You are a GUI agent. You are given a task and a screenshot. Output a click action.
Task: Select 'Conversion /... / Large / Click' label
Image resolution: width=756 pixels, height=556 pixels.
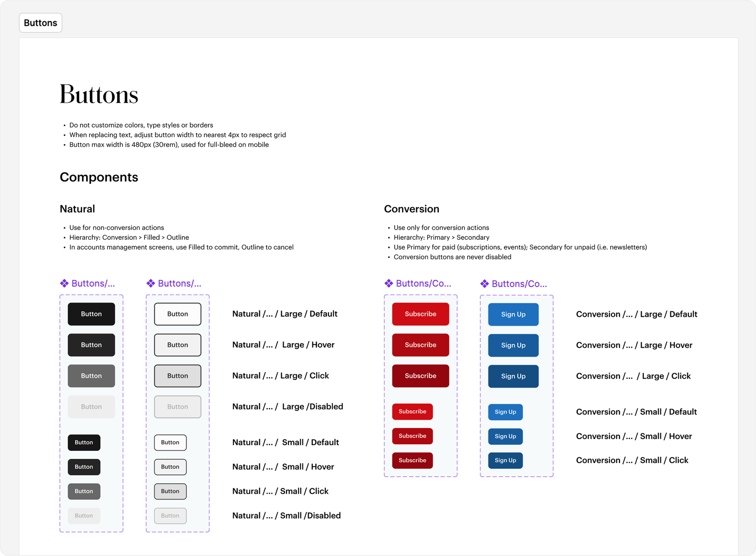pos(633,376)
